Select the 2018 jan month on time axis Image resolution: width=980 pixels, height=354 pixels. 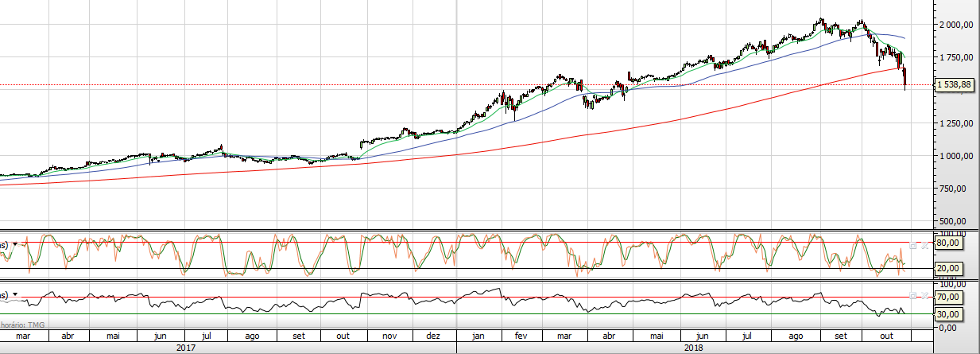tap(477, 336)
